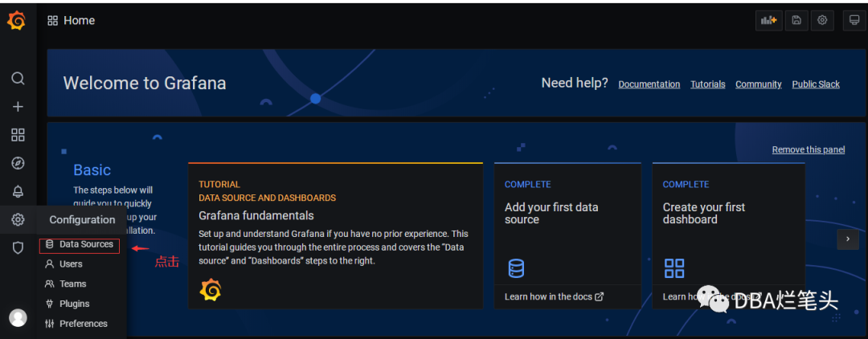Click the grid icon in dashboard card
The image size is (868, 339).
[674, 268]
